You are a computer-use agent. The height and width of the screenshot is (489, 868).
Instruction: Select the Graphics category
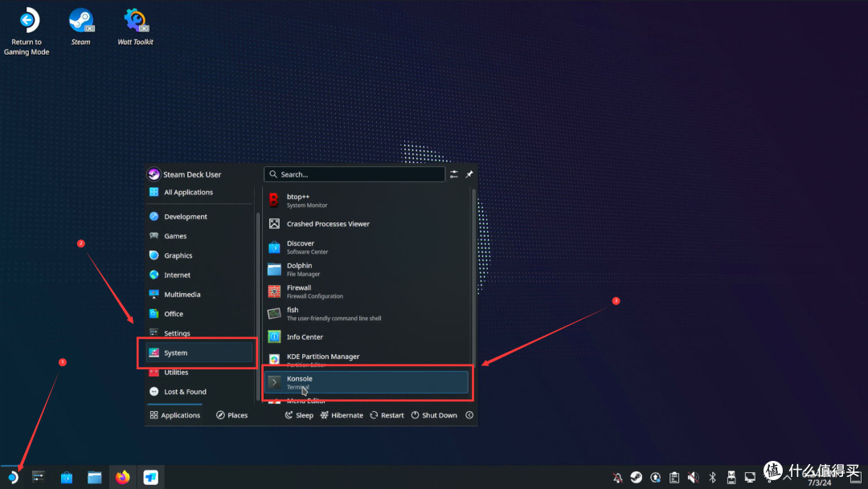[x=199, y=255]
